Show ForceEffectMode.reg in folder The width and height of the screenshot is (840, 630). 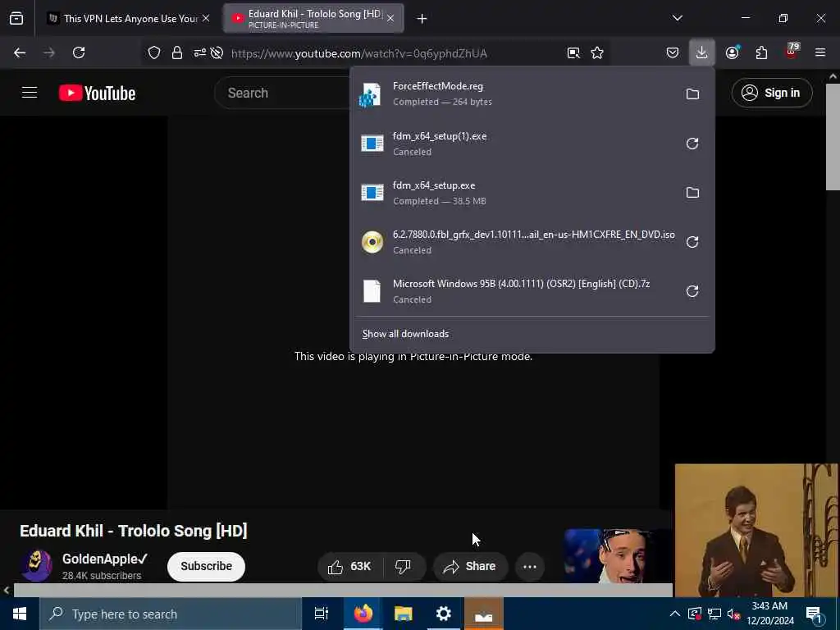(692, 94)
